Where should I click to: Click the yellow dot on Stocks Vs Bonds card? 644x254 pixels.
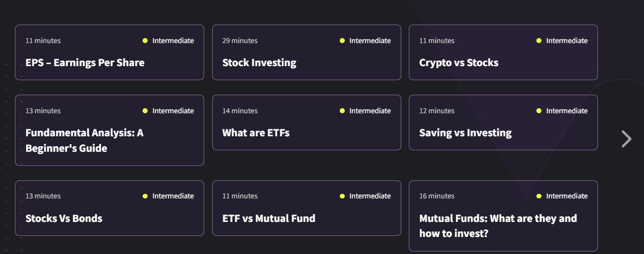pos(145,196)
